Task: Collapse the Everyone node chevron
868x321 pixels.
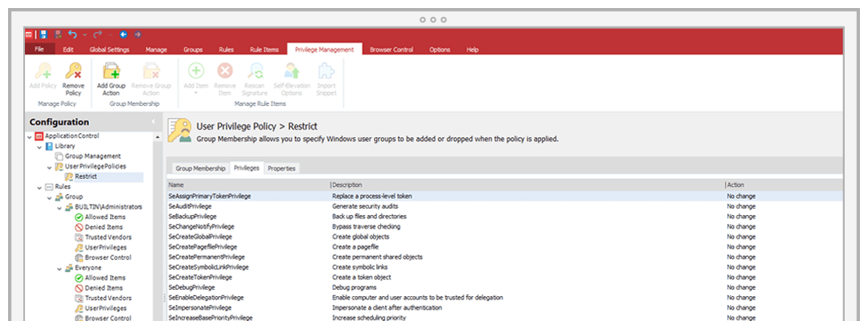Action: coord(59,268)
